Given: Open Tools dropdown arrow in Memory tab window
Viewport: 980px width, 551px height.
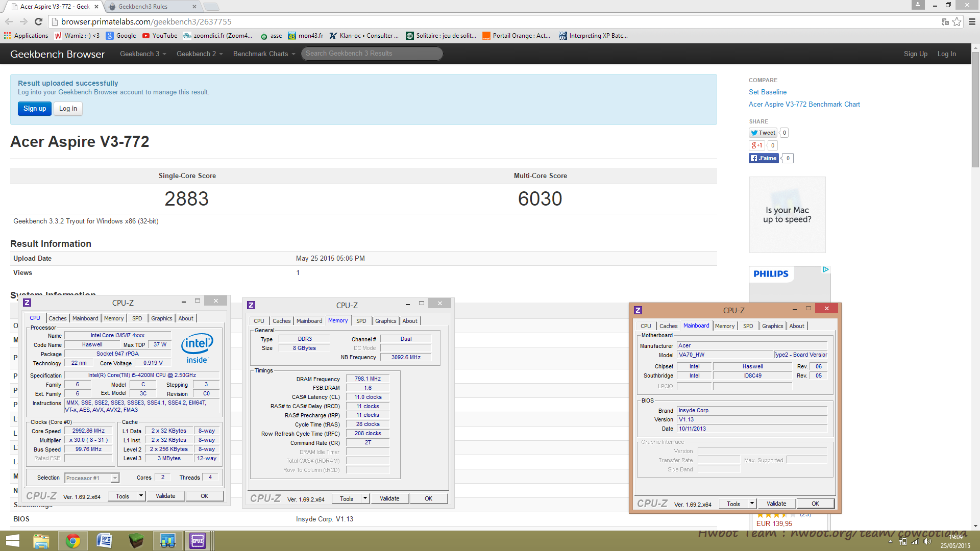Looking at the screenshot, I should [365, 498].
